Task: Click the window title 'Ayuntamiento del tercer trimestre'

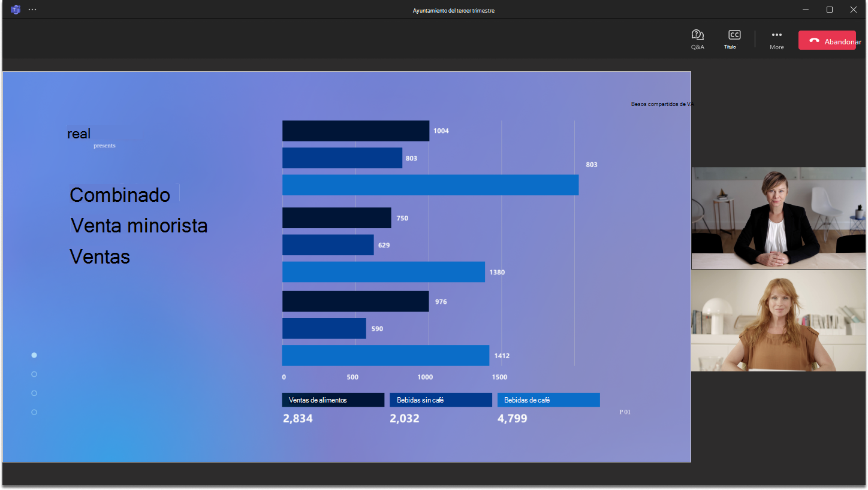Action: point(454,11)
